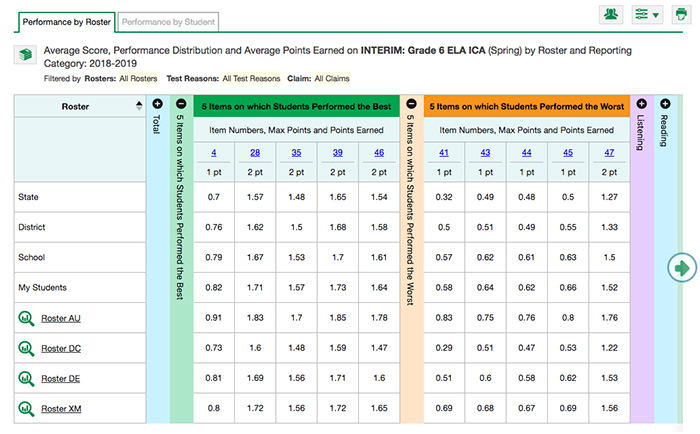Collapse the Performed the Worst section
This screenshot has height=434, width=700.
pyautogui.click(x=411, y=104)
